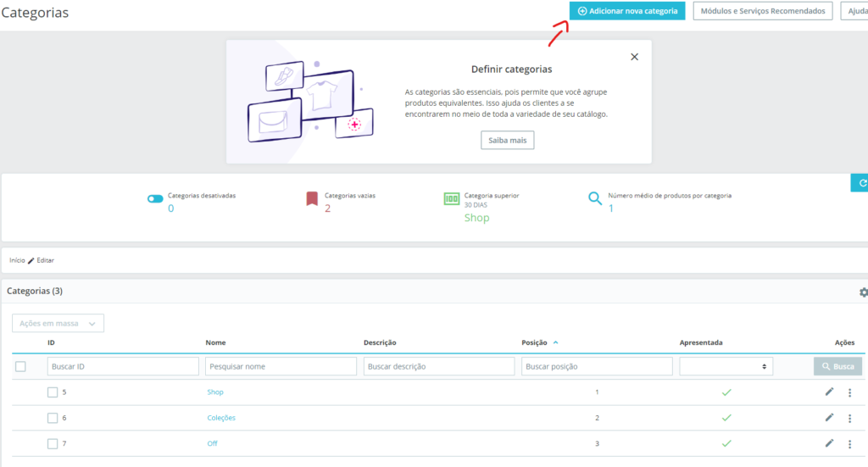Open more actions menu for Coleções row
868x467 pixels.
(x=849, y=419)
